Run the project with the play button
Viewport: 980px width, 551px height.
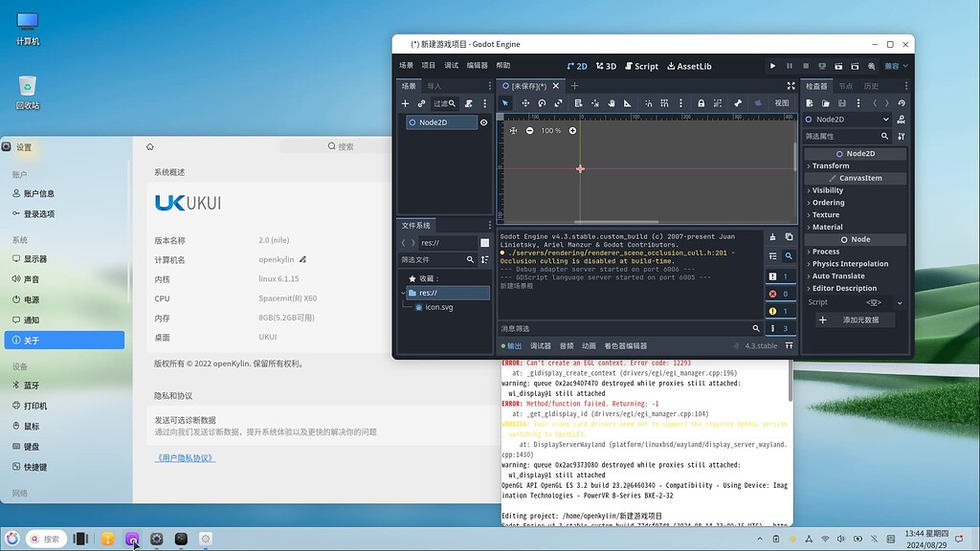click(772, 66)
